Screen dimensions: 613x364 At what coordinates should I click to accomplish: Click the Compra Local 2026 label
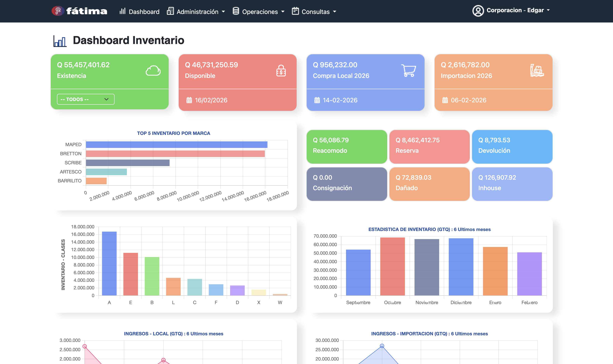[x=341, y=76]
